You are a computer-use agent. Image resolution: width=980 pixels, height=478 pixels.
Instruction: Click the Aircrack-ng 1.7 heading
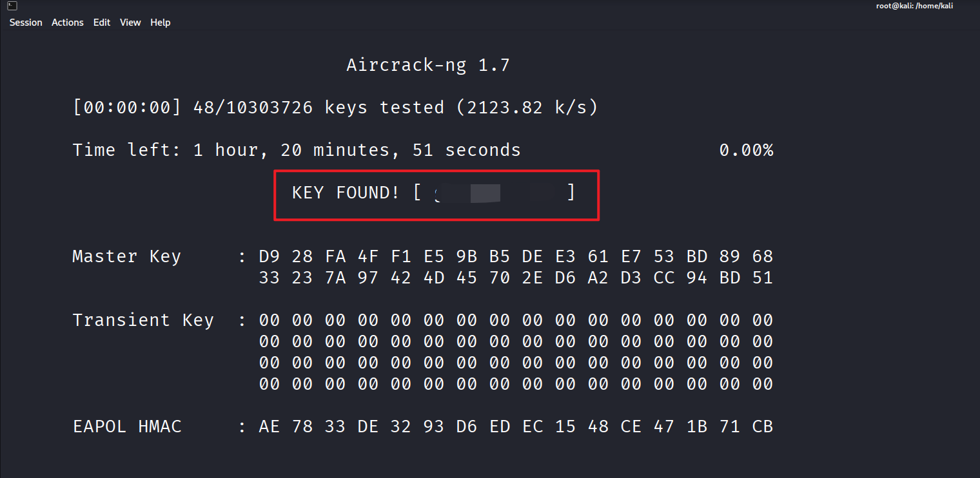click(428, 65)
